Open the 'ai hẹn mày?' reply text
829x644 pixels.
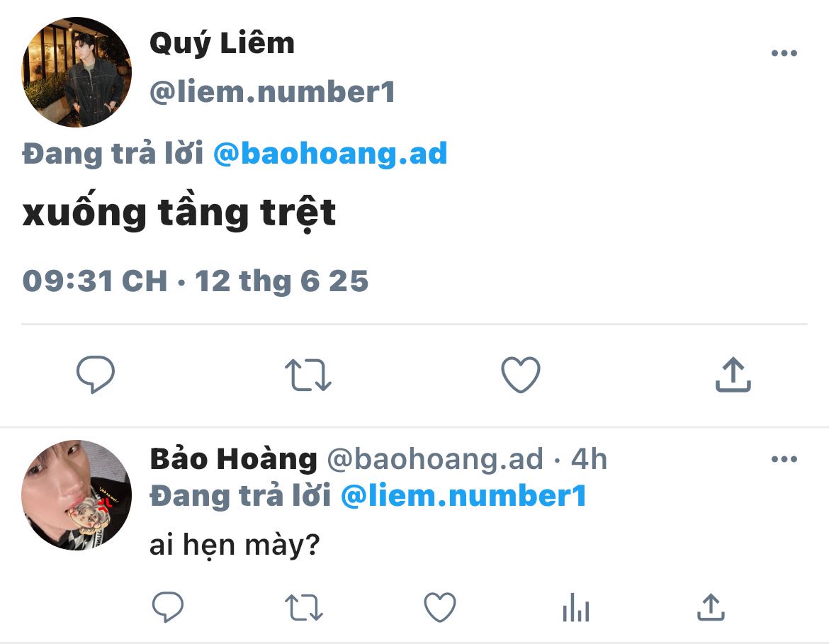pos(235,545)
